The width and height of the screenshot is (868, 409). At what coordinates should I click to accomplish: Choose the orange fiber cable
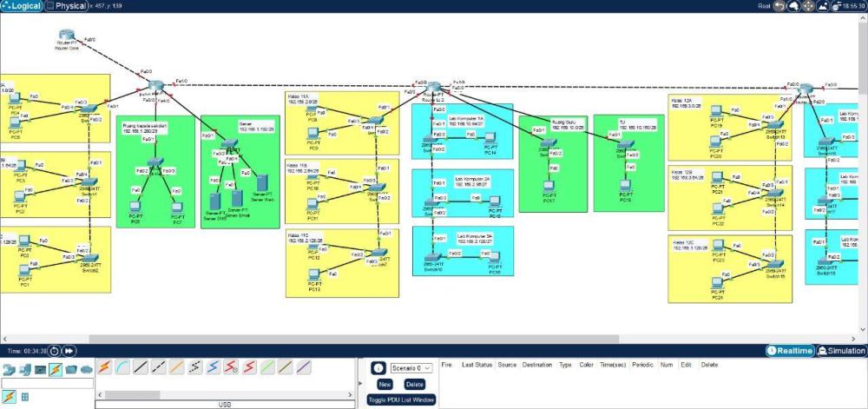click(177, 368)
